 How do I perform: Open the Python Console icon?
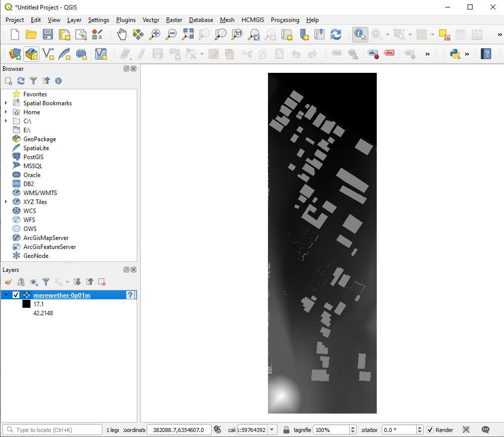tap(455, 54)
